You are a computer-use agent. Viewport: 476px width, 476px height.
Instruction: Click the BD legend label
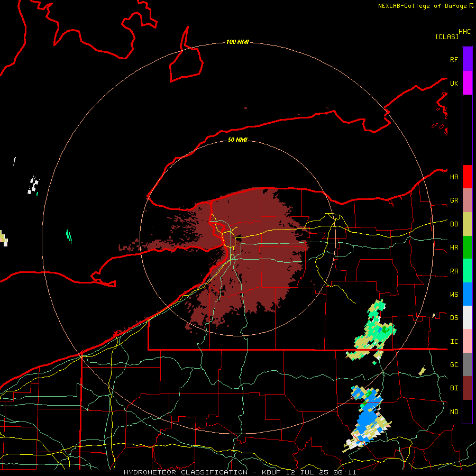click(454, 224)
